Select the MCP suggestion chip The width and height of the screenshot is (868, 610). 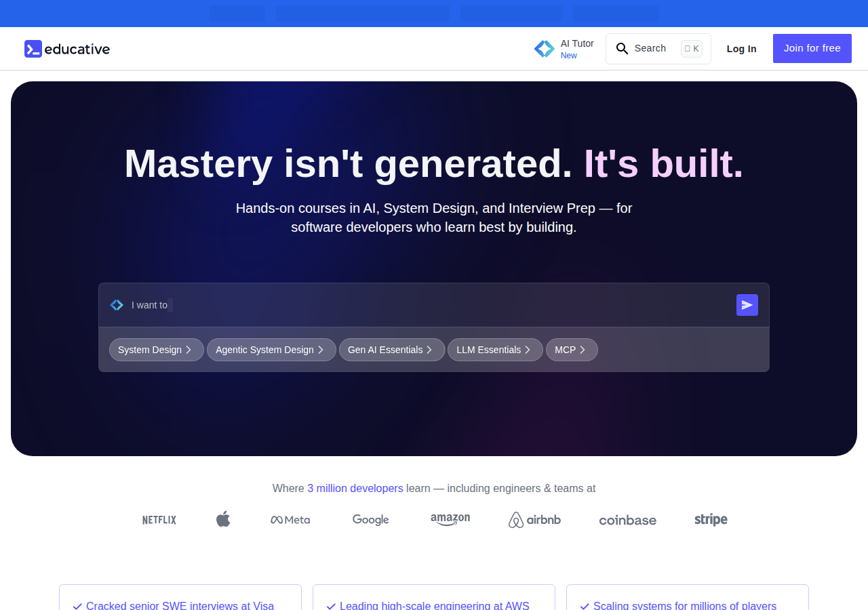point(572,350)
